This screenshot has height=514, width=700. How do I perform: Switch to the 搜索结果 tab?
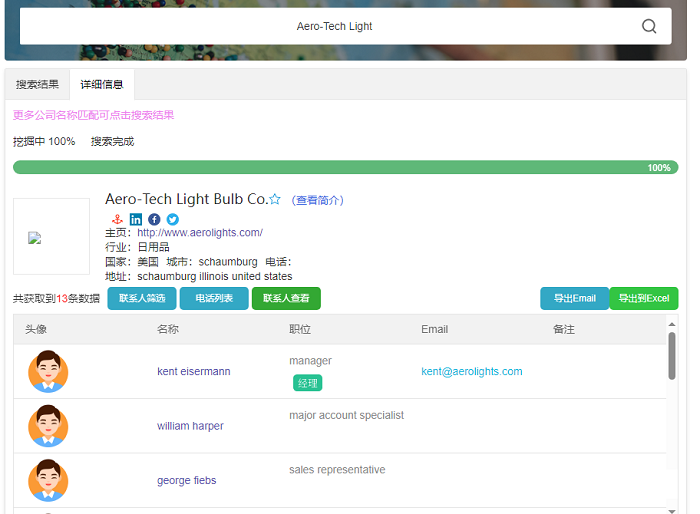38,84
